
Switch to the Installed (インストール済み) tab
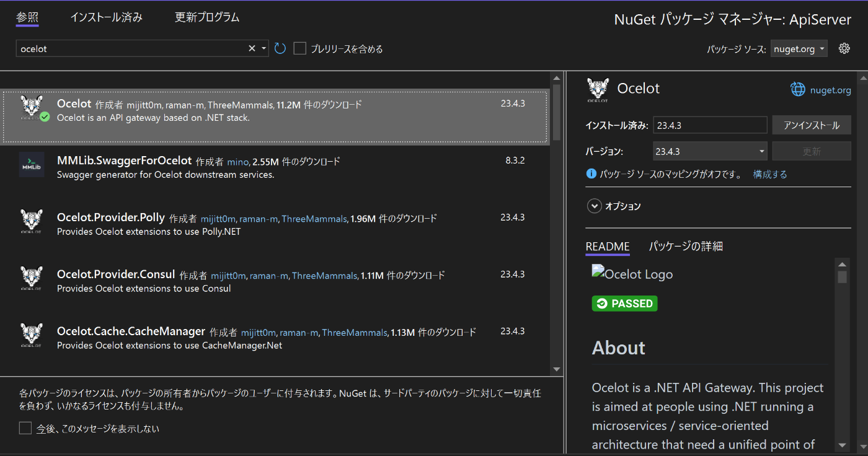[x=106, y=17]
